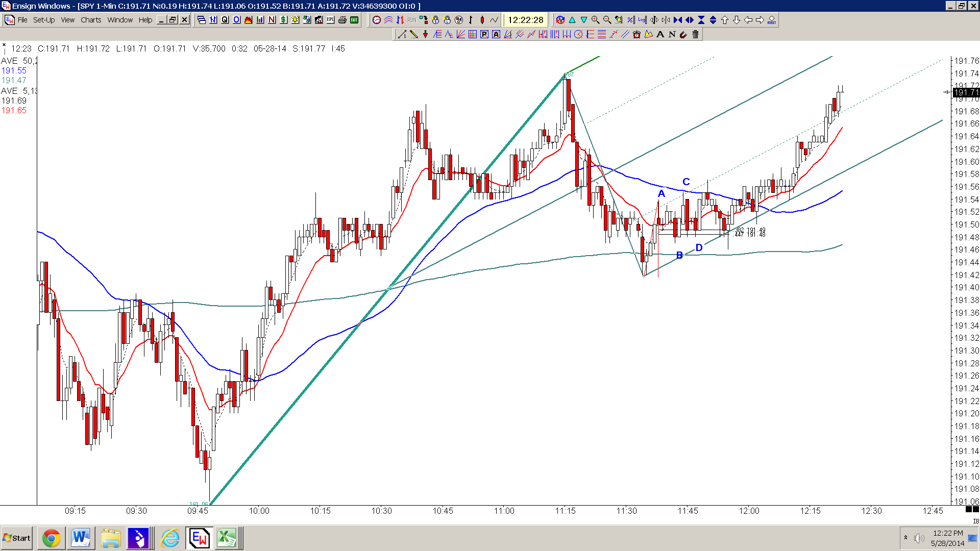Click the red N news icon
Screen dimensions: 980x551
(272, 20)
